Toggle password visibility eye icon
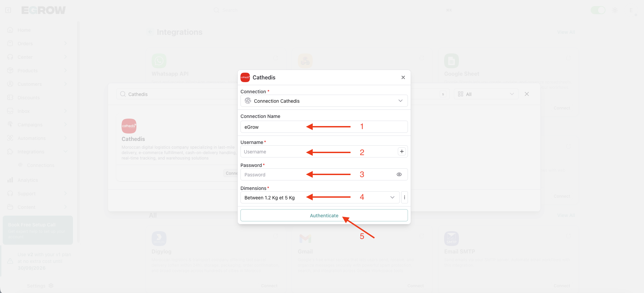 pyautogui.click(x=399, y=174)
